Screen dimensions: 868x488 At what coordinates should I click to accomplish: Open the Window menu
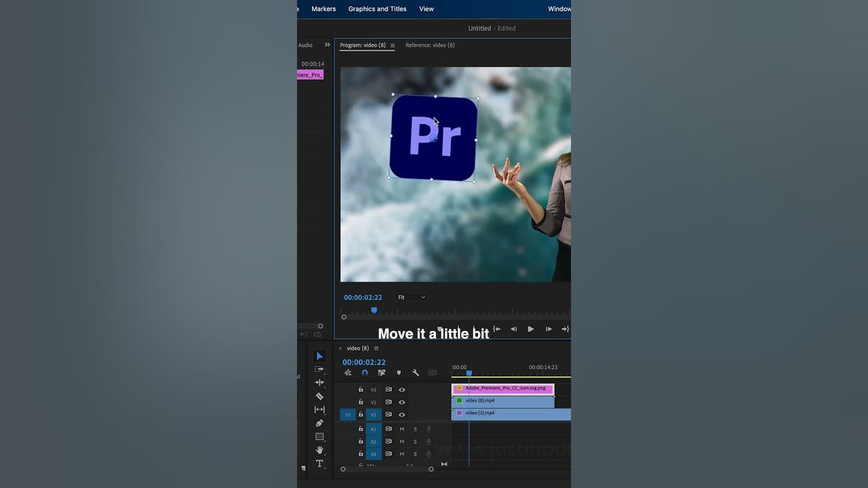[x=559, y=9]
